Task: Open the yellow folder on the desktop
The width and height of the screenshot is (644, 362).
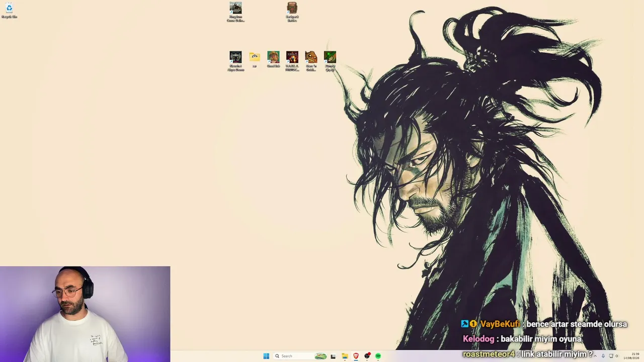Action: pyautogui.click(x=255, y=59)
